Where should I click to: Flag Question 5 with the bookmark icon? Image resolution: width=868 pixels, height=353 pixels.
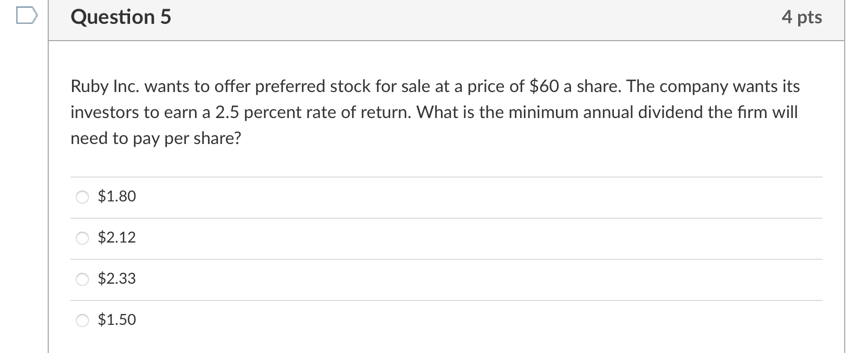point(27,17)
